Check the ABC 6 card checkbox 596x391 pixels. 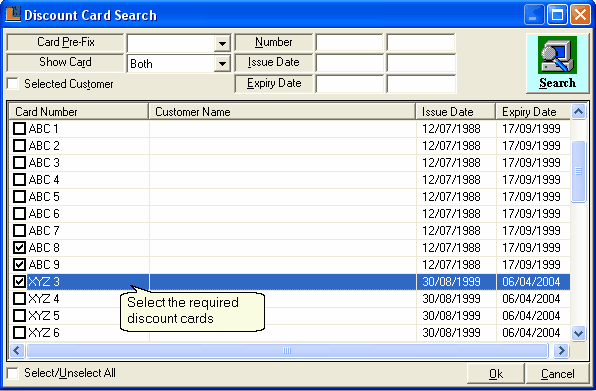(x=19, y=214)
